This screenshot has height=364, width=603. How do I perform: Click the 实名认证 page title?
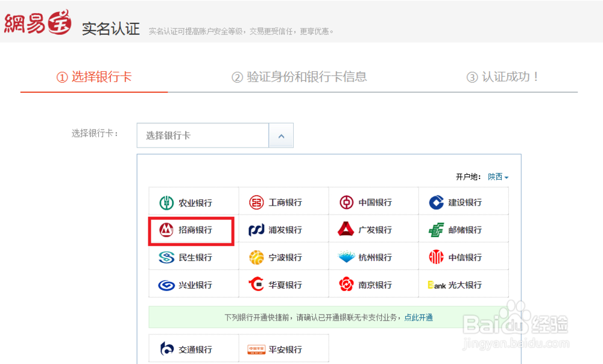pyautogui.click(x=111, y=29)
